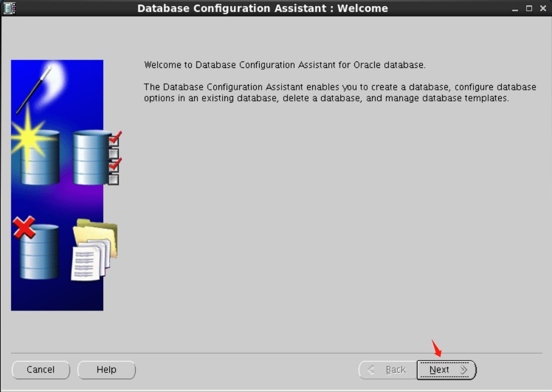This screenshot has width=552, height=392.
Task: Click the Database Configuration Assistant title bar text
Action: pos(262,8)
